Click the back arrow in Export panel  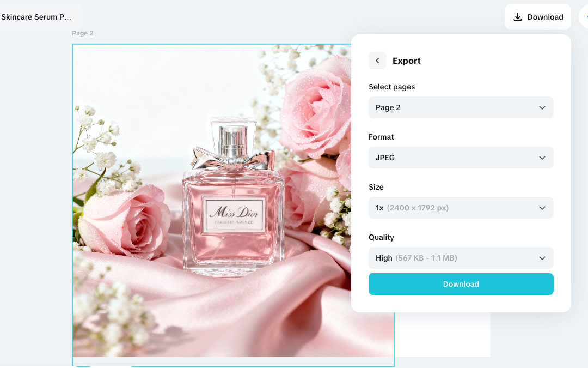[x=377, y=61]
